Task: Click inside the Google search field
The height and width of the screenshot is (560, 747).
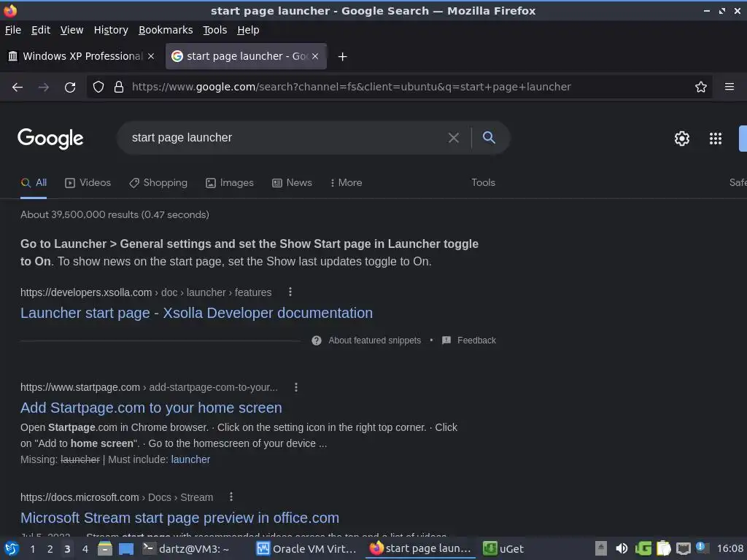Action: [x=286, y=138]
